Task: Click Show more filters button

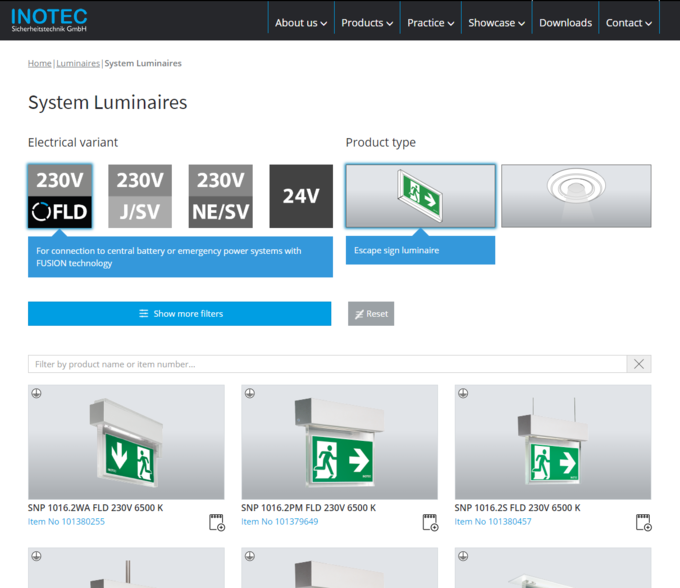Action: coord(180,314)
